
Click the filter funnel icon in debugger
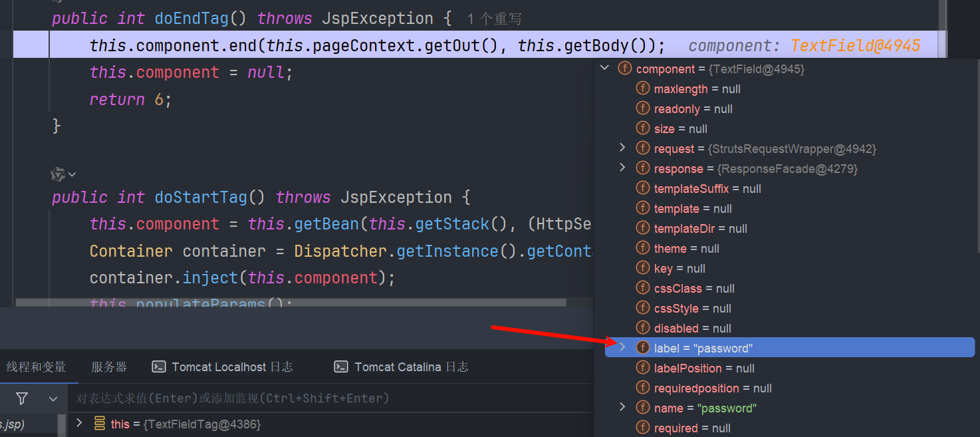[x=22, y=398]
